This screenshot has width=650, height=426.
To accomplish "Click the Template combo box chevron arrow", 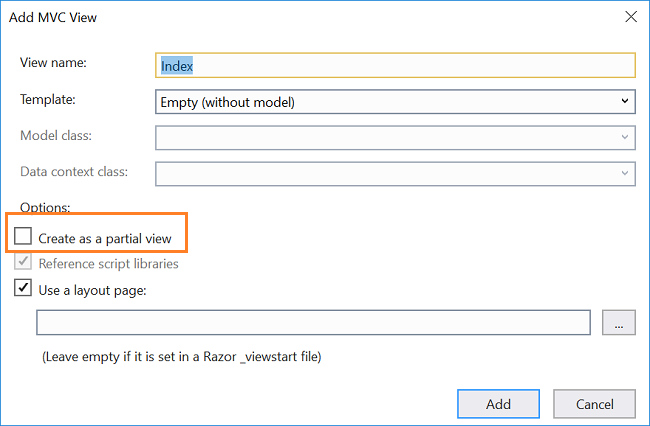I will [625, 101].
